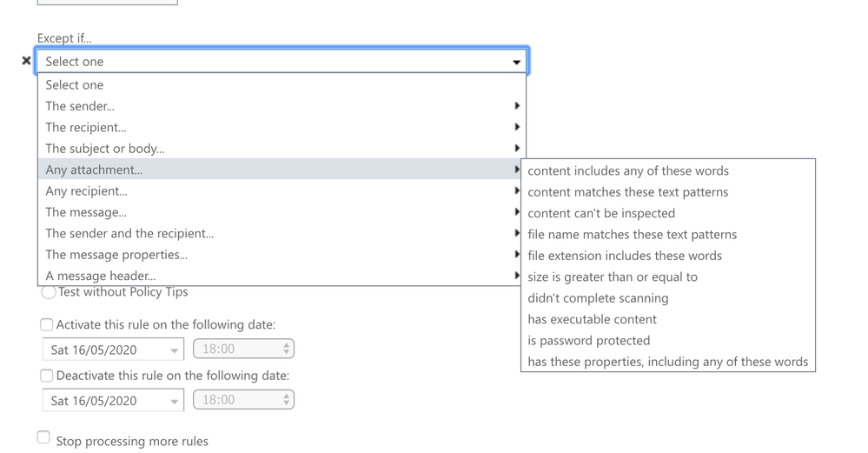868x453 pixels.
Task: Choose the blank Select one option
Action: coord(75,85)
